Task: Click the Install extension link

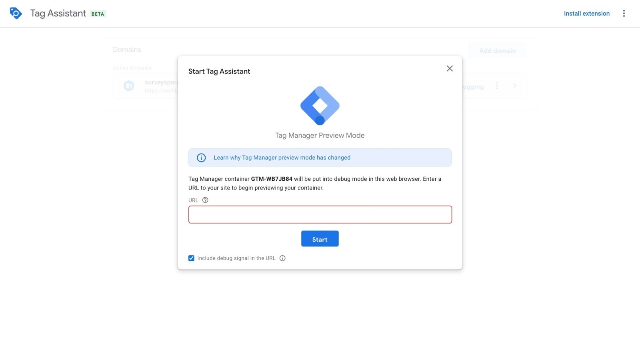Action: click(586, 14)
